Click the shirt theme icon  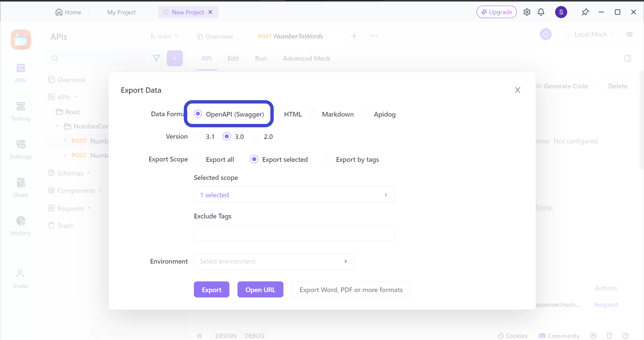609,336
